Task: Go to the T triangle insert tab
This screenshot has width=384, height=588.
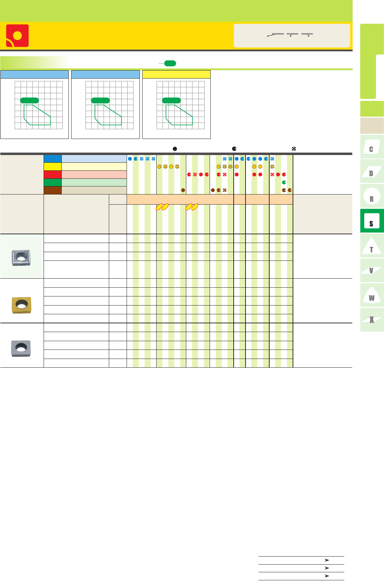Action: pyautogui.click(x=372, y=246)
